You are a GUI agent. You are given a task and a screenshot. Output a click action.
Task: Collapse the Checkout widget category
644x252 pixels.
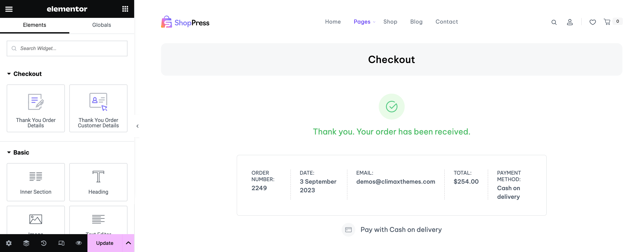[9, 74]
